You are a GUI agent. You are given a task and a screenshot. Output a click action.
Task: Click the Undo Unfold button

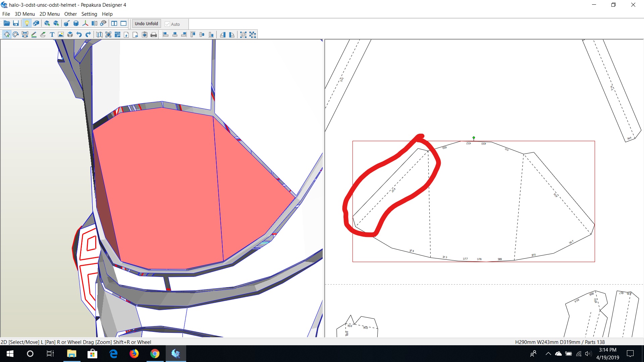tap(146, 23)
